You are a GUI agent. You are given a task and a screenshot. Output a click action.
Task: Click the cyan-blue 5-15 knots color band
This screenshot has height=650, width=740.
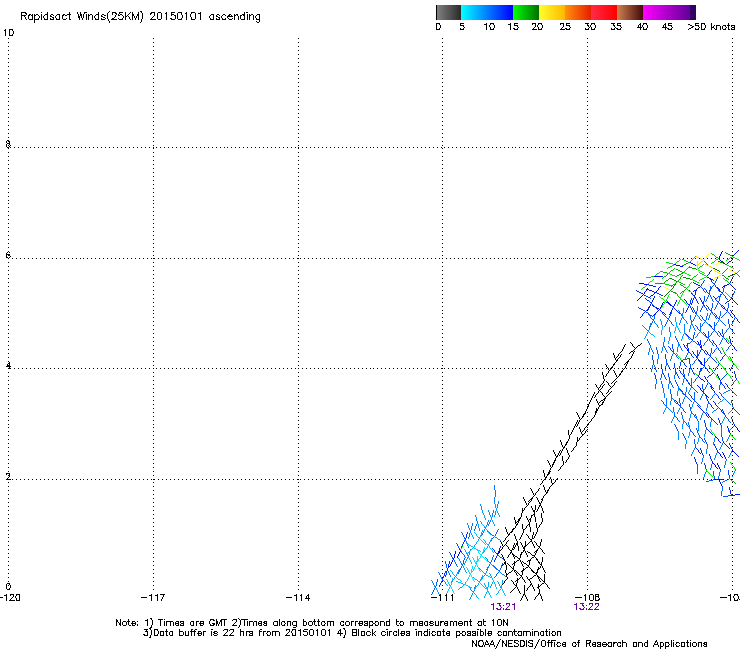tap(487, 12)
